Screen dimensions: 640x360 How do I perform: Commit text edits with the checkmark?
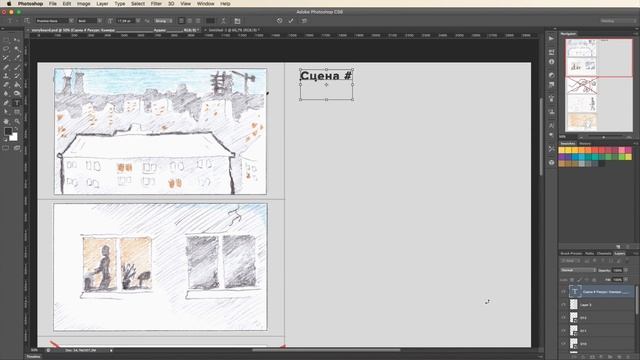click(x=291, y=21)
